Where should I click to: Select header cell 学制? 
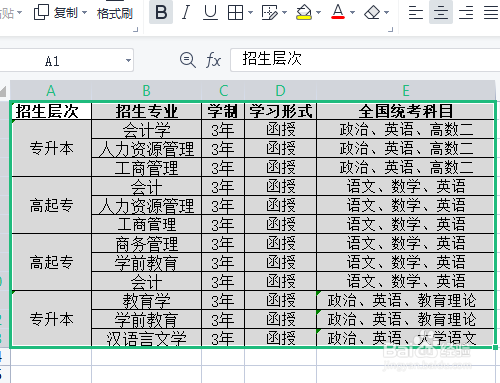click(223, 111)
